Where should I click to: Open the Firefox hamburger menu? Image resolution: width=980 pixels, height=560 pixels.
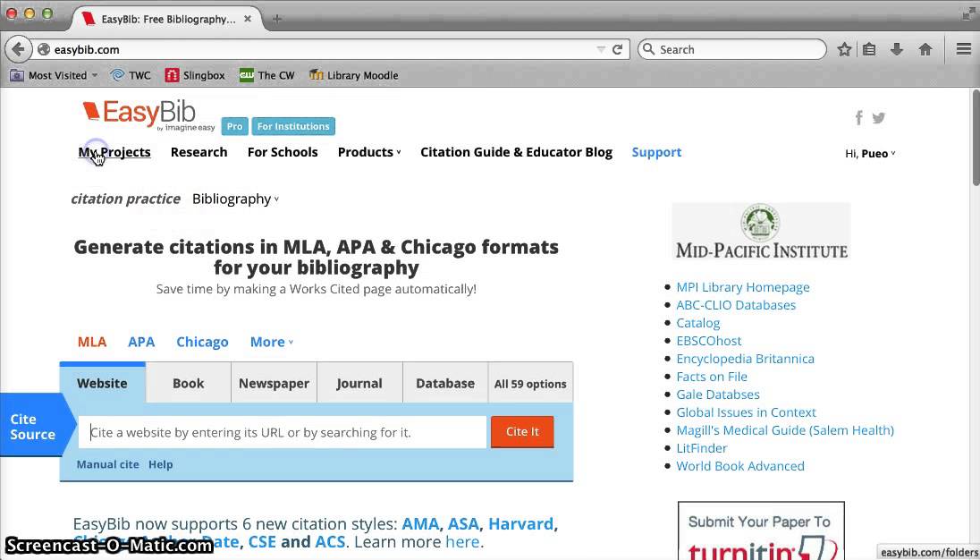click(x=964, y=49)
